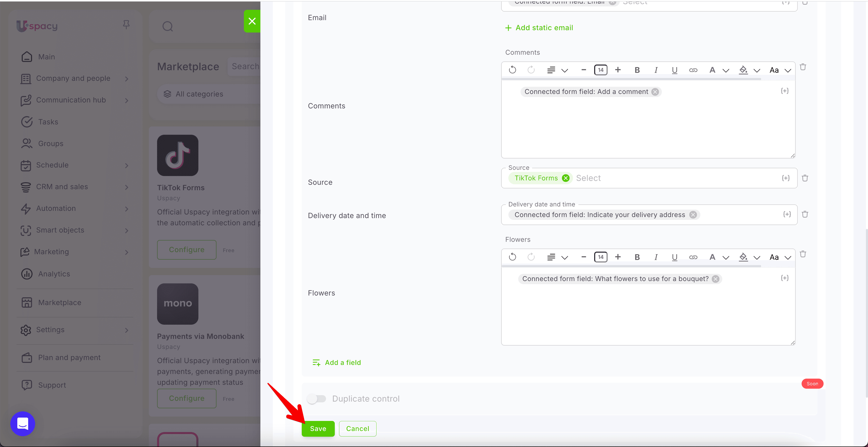
Task: Click text color icon in Flowers editor
Action: click(x=712, y=257)
